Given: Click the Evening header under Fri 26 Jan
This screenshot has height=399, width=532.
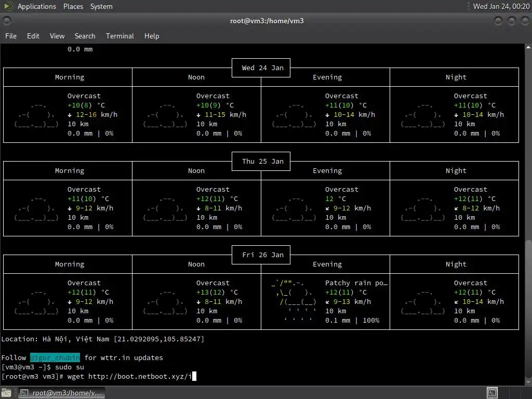Looking at the screenshot, I should [327, 264].
